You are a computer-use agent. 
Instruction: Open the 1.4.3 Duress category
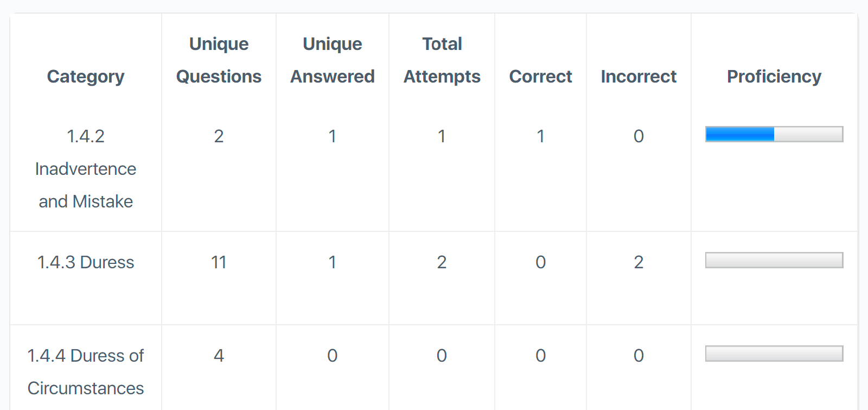(x=86, y=262)
